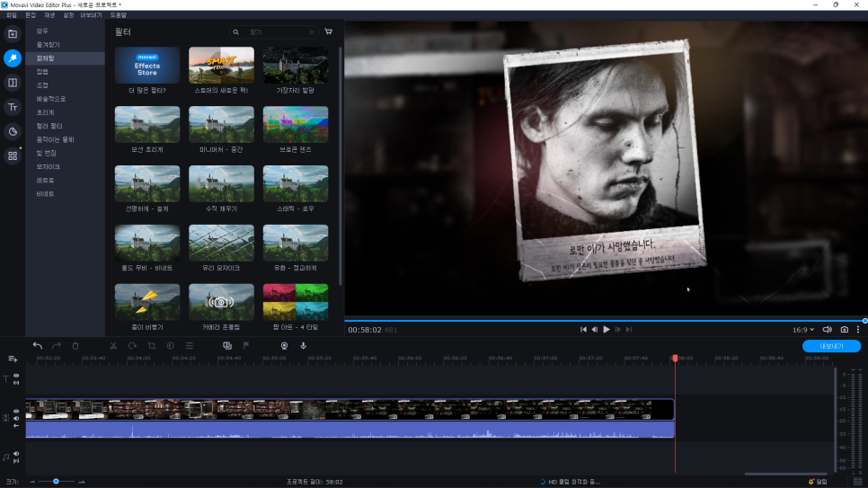Image resolution: width=868 pixels, height=488 pixels.
Task: Click the zoom-in large mountain icon
Action: pyautogui.click(x=82, y=482)
